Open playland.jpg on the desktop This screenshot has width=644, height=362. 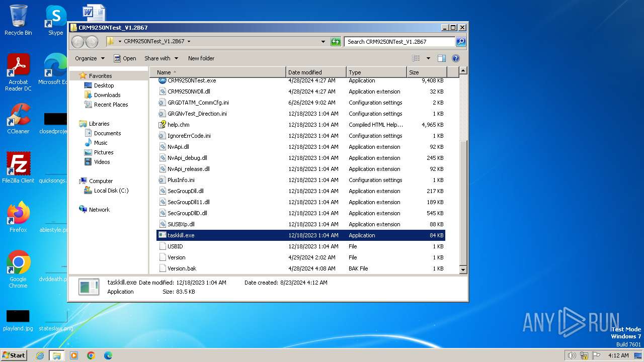tap(18, 321)
